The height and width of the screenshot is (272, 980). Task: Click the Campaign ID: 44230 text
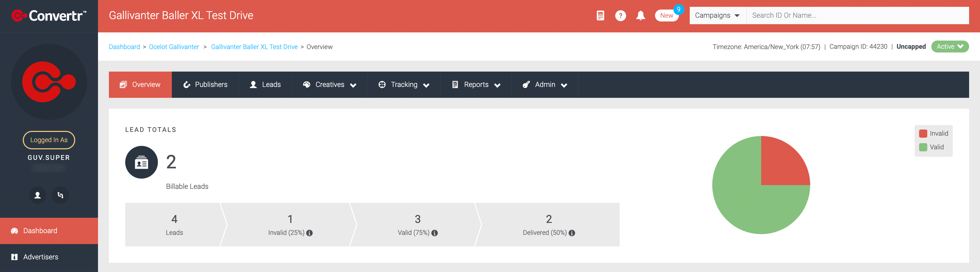858,46
